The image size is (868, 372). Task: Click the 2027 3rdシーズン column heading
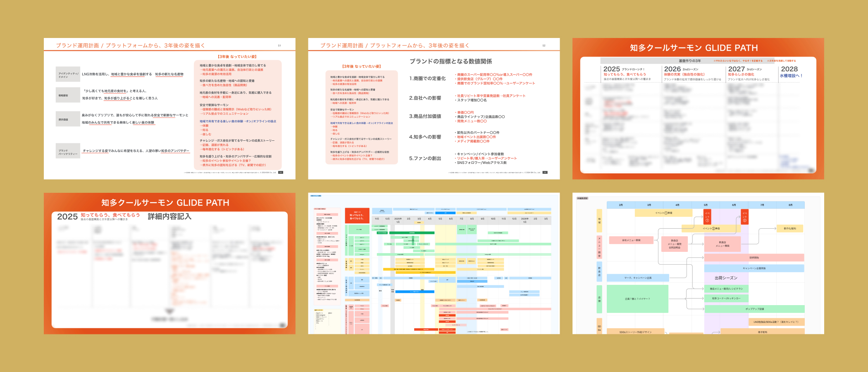point(745,69)
